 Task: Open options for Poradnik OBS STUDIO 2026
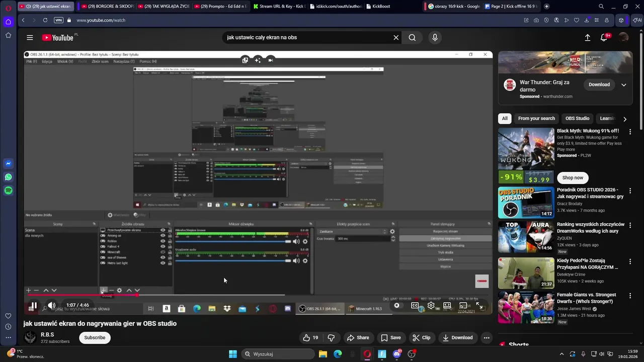[630, 191]
